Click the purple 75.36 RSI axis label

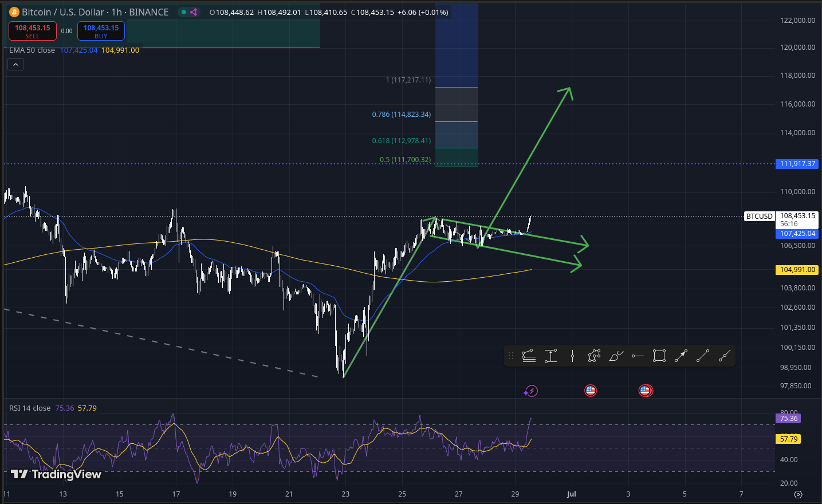pyautogui.click(x=789, y=419)
